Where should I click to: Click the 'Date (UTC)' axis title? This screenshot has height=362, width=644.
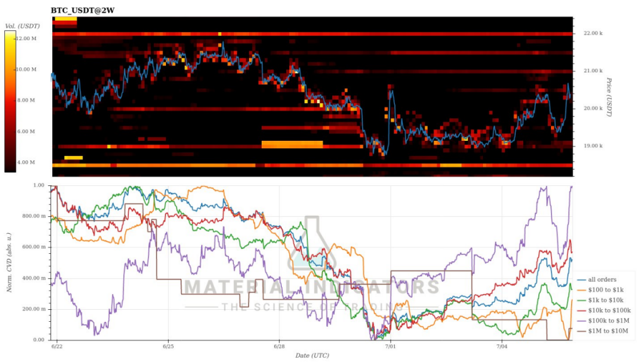[312, 356]
